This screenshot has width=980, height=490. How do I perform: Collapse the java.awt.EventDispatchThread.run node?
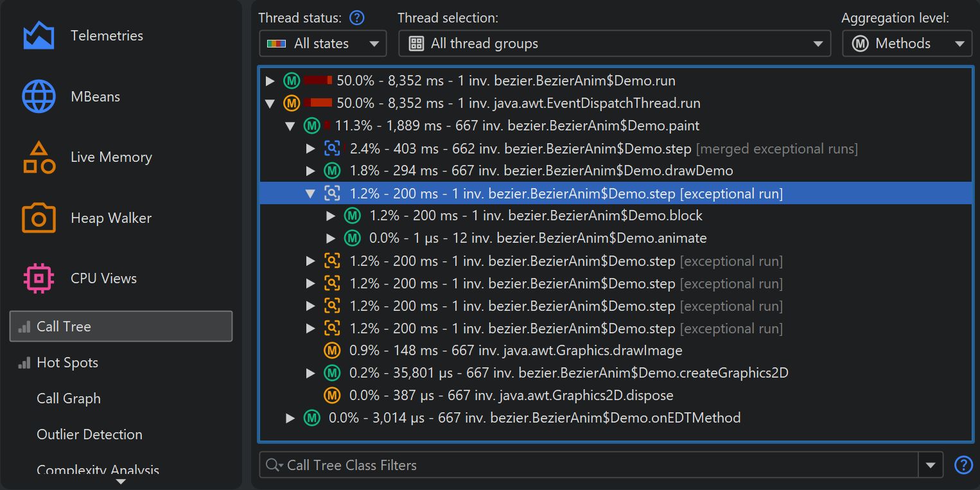tap(270, 103)
